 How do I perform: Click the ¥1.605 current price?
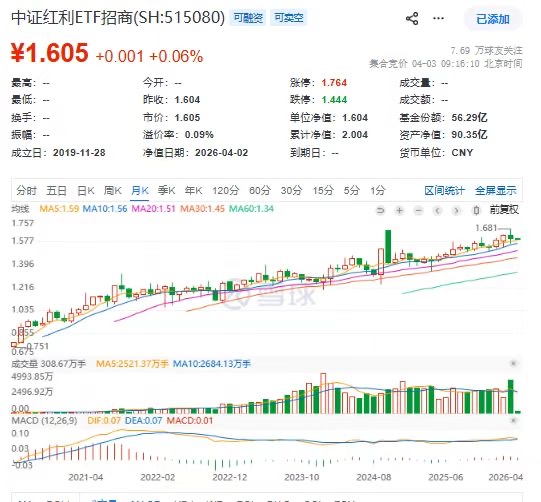click(x=50, y=53)
